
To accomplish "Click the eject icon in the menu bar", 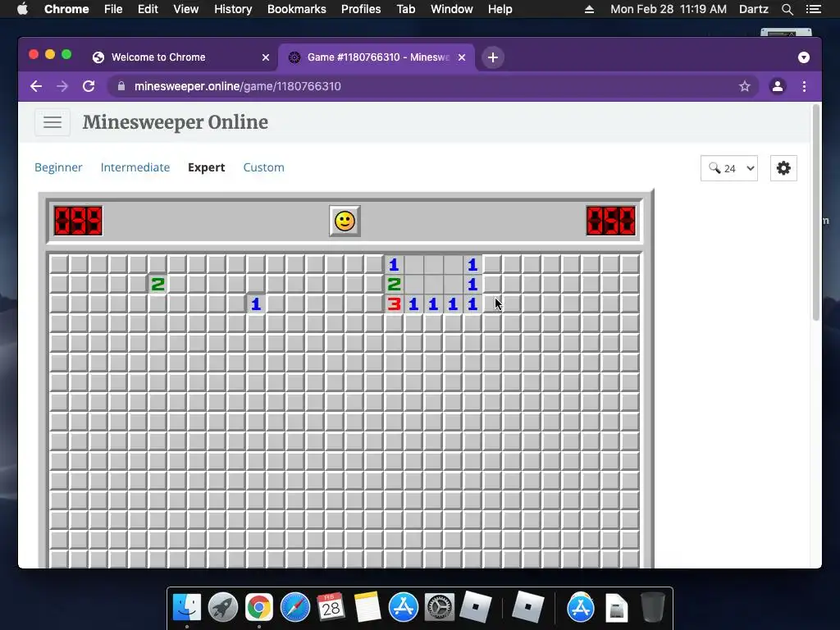I will pyautogui.click(x=589, y=9).
